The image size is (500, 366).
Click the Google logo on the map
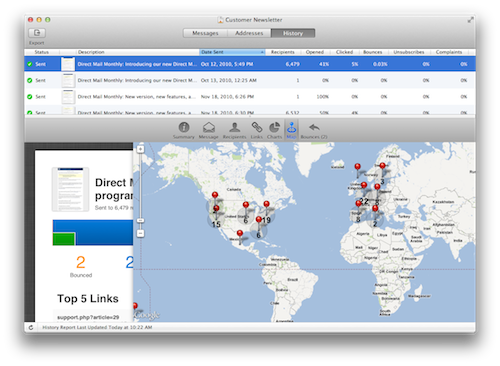[x=147, y=315]
